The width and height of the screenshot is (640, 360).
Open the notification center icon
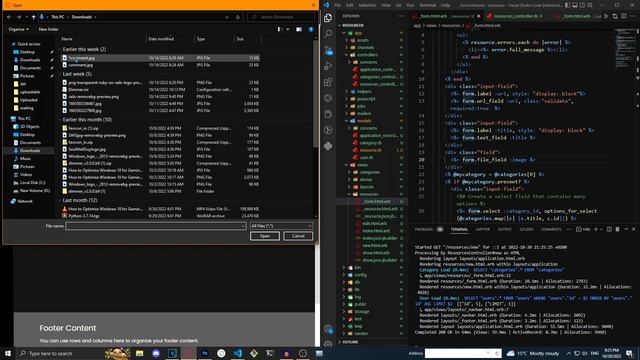coord(629,353)
